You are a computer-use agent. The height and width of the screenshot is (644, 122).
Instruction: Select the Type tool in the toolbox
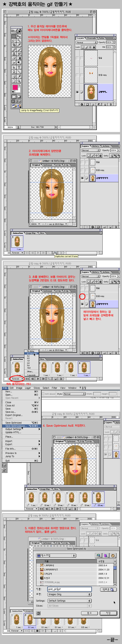[19, 67]
